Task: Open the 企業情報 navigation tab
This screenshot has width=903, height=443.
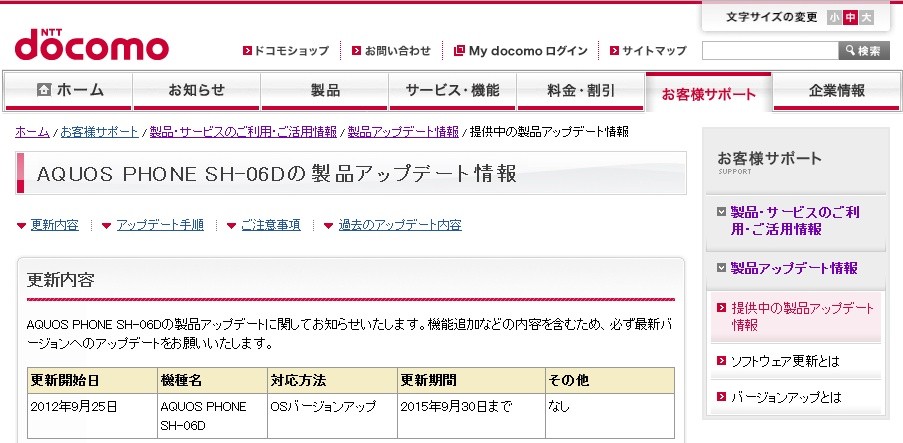Action: click(837, 90)
